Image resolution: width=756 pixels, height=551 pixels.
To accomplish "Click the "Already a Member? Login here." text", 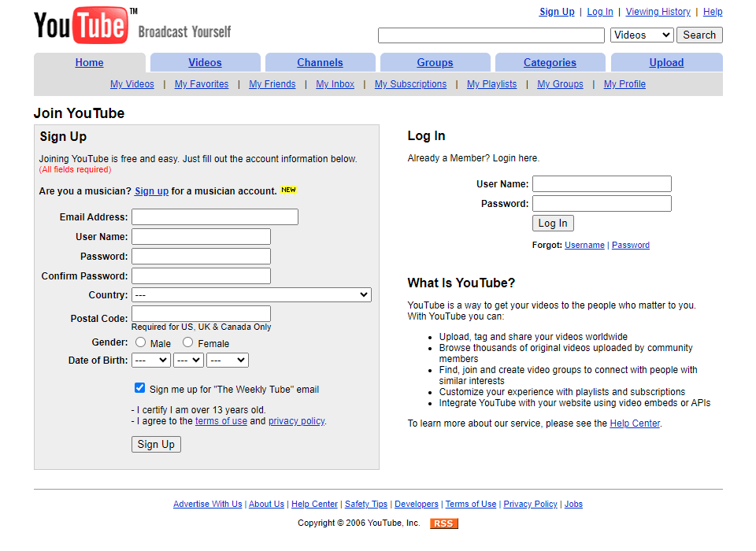I will point(473,158).
